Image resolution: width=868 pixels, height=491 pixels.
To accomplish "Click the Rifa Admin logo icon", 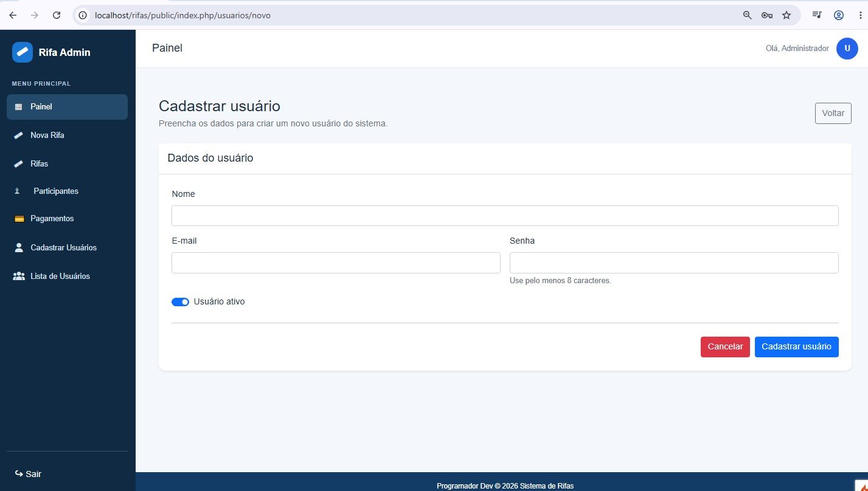I will (23, 52).
